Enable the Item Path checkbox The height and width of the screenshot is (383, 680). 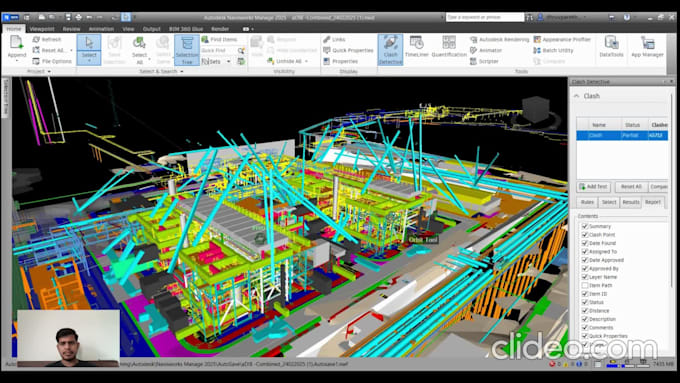585,285
